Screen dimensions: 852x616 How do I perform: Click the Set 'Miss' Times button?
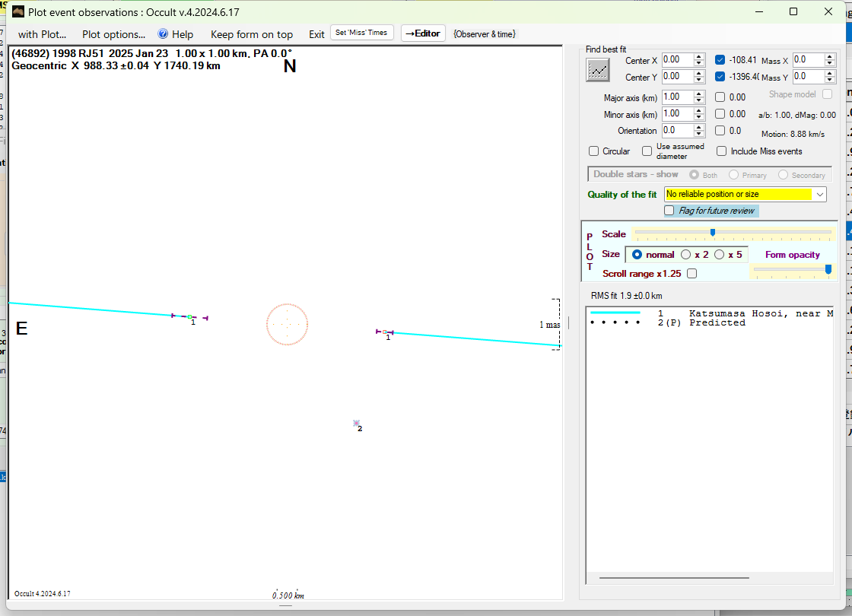pyautogui.click(x=362, y=33)
